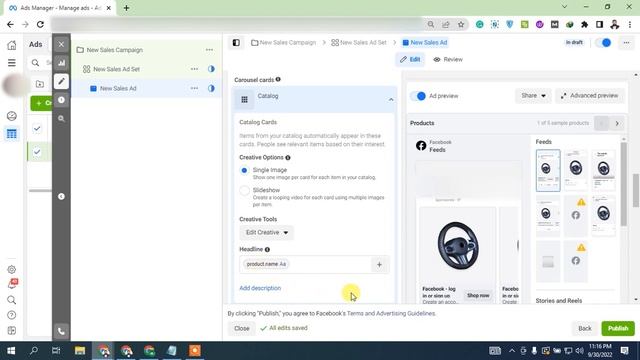Click the phone icon at strip bottom
The width and height of the screenshot is (640, 360).
tap(61, 331)
